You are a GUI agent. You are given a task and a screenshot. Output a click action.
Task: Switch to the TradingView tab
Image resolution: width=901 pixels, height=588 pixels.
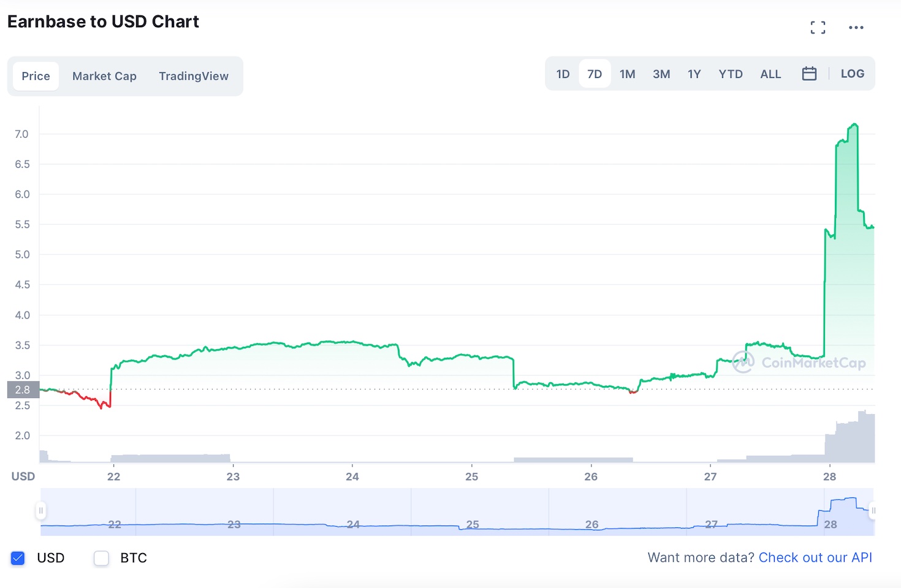click(x=194, y=76)
